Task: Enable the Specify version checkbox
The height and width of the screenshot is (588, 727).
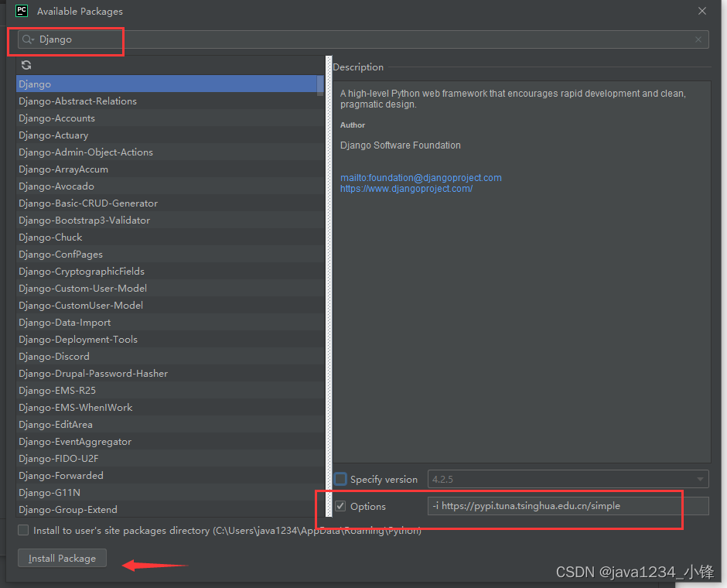Action: (x=340, y=479)
